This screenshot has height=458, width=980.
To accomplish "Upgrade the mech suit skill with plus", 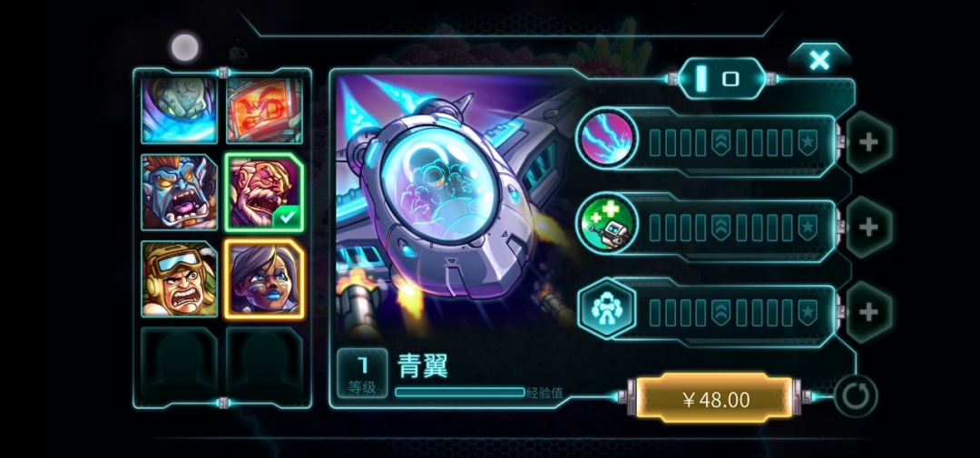I will pyautogui.click(x=868, y=312).
